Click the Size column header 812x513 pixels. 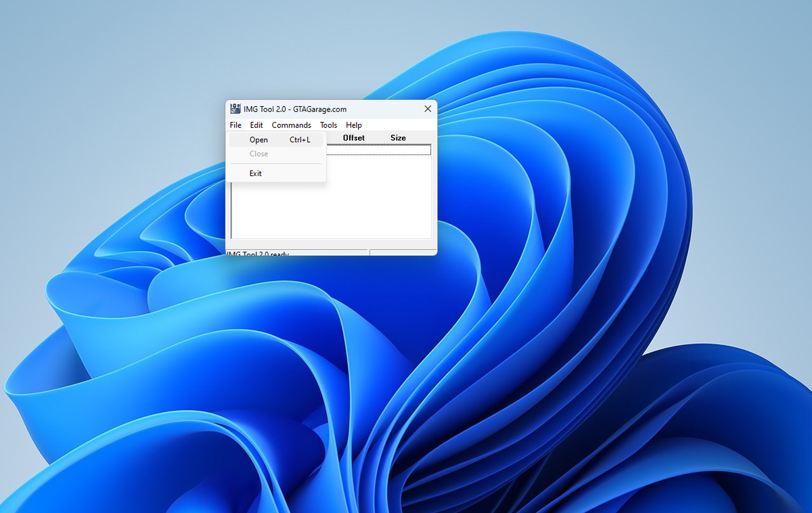399,138
